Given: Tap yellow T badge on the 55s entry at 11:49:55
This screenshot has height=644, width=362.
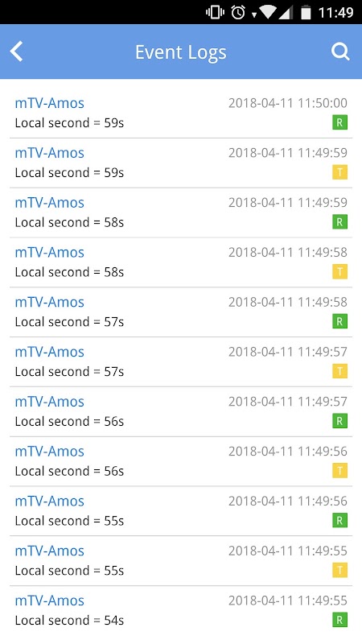Looking at the screenshot, I should point(339,570).
